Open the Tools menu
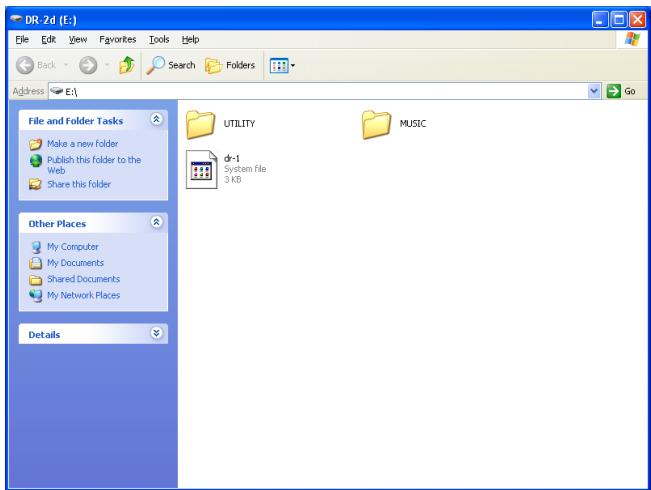 (160, 42)
